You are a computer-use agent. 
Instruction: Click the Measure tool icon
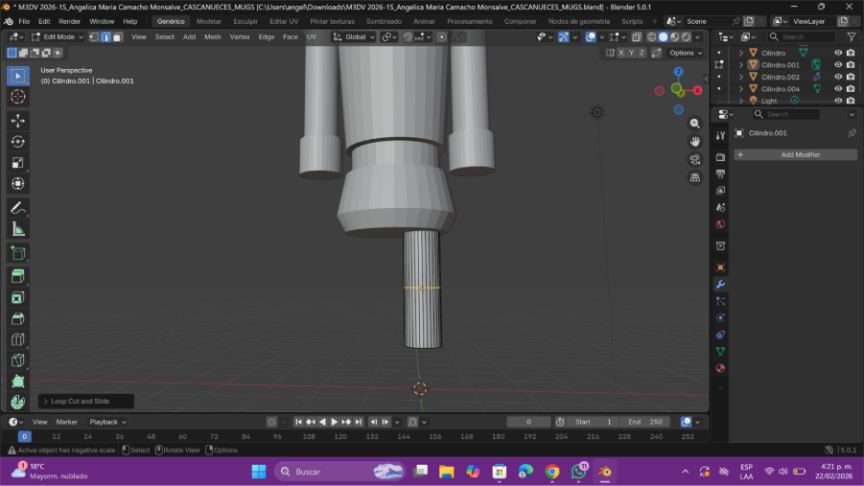(18, 229)
